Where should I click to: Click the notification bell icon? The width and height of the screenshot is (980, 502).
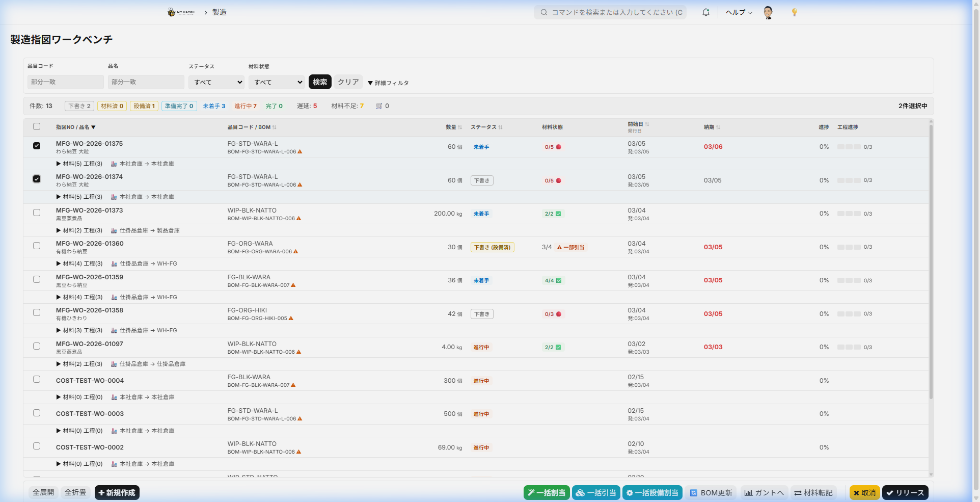(x=705, y=12)
